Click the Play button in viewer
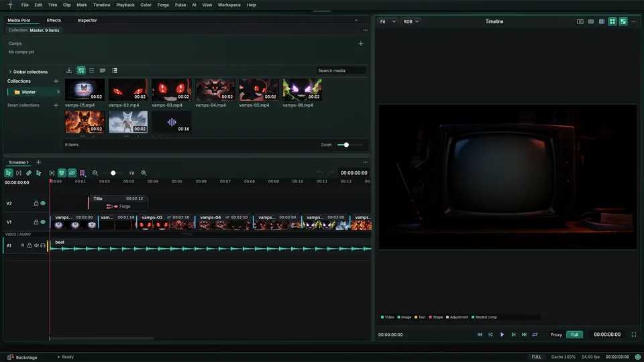This screenshot has height=362, width=644. tap(502, 335)
